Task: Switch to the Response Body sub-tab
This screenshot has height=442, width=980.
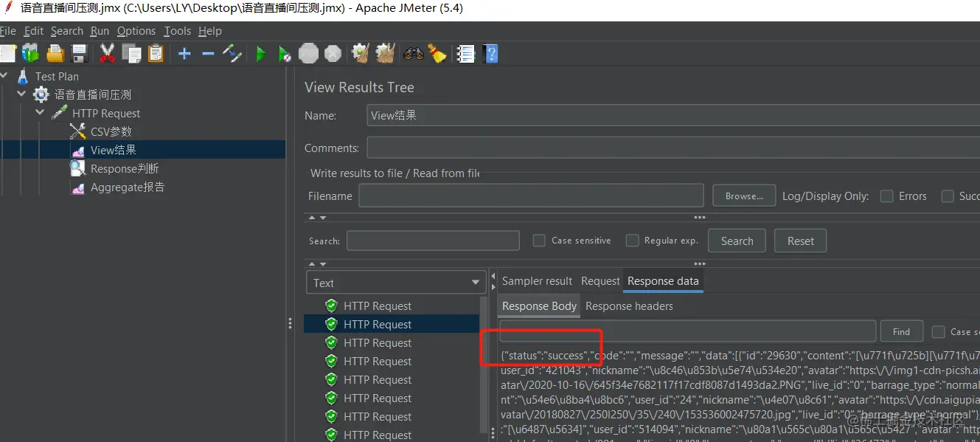Action: click(x=540, y=306)
